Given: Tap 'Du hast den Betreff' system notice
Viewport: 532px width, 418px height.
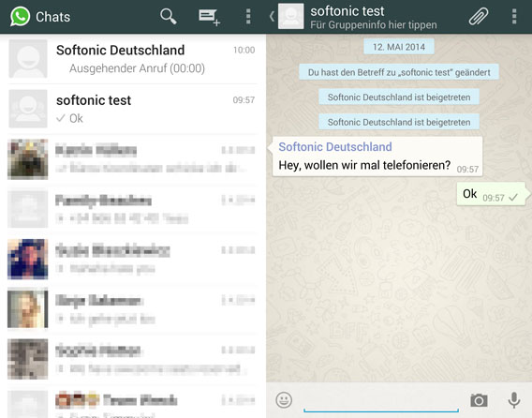Looking at the screenshot, I should tap(399, 72).
